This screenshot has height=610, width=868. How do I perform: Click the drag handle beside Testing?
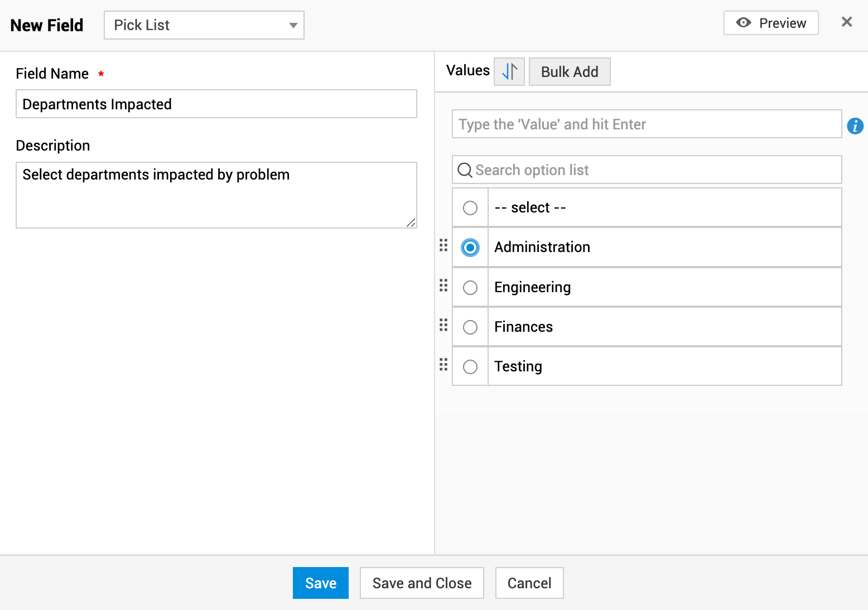click(x=443, y=365)
